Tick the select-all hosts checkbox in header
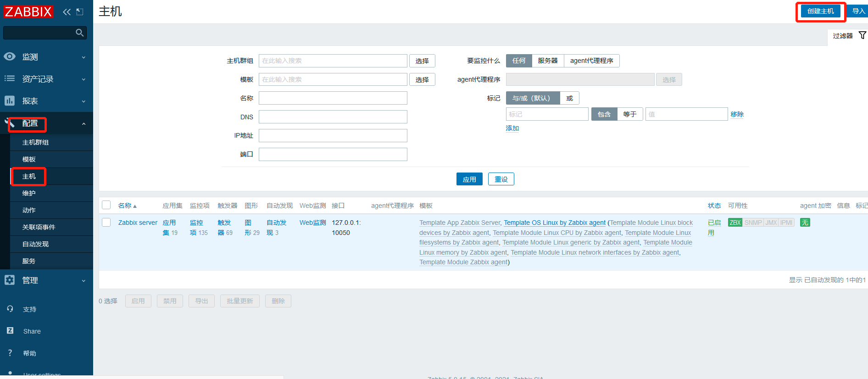868x379 pixels. (x=106, y=205)
